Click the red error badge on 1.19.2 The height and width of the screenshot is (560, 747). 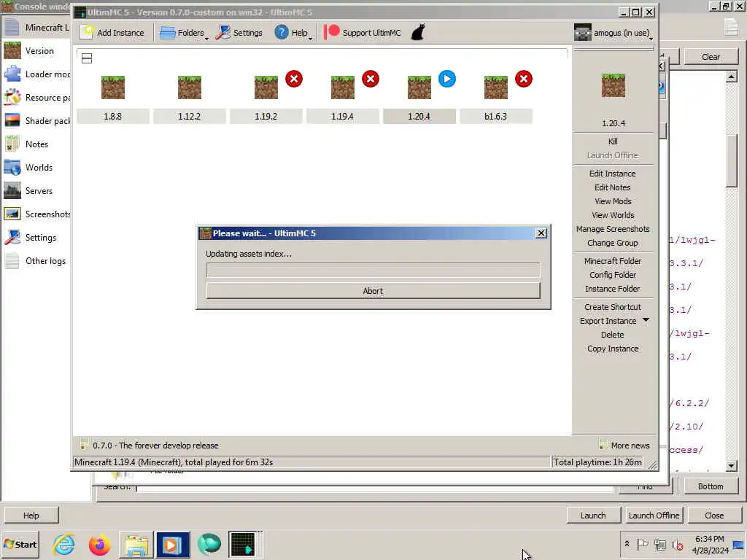pyautogui.click(x=294, y=79)
